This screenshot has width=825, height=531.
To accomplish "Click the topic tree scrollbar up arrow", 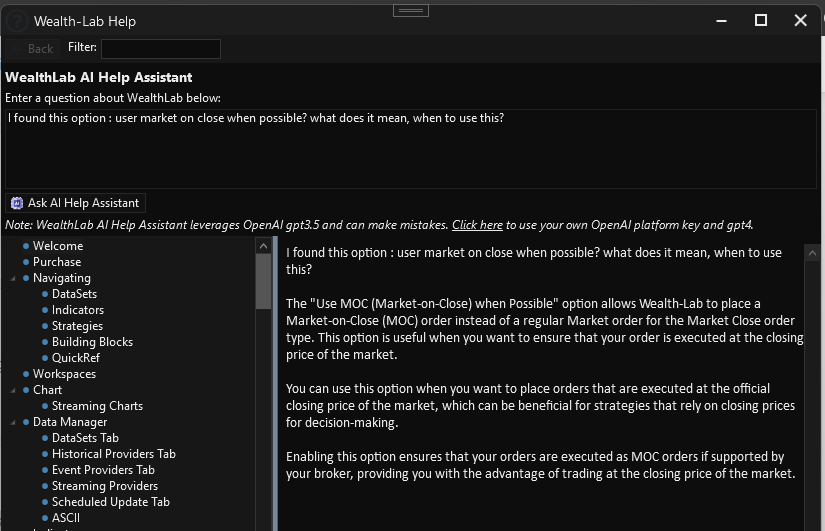I will coord(264,245).
